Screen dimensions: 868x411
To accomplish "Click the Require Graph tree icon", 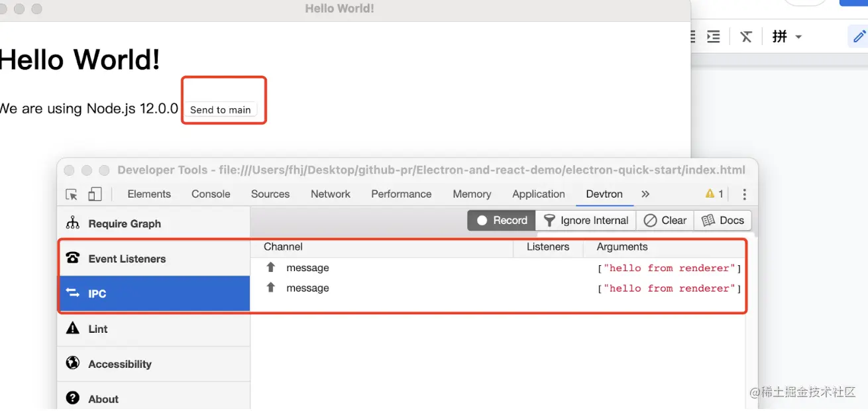I will coord(73,223).
